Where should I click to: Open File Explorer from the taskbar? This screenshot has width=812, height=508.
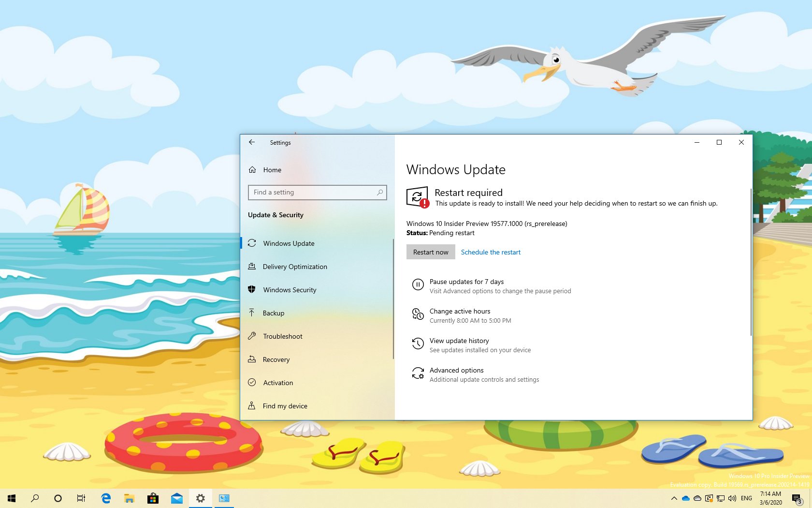coord(129,498)
